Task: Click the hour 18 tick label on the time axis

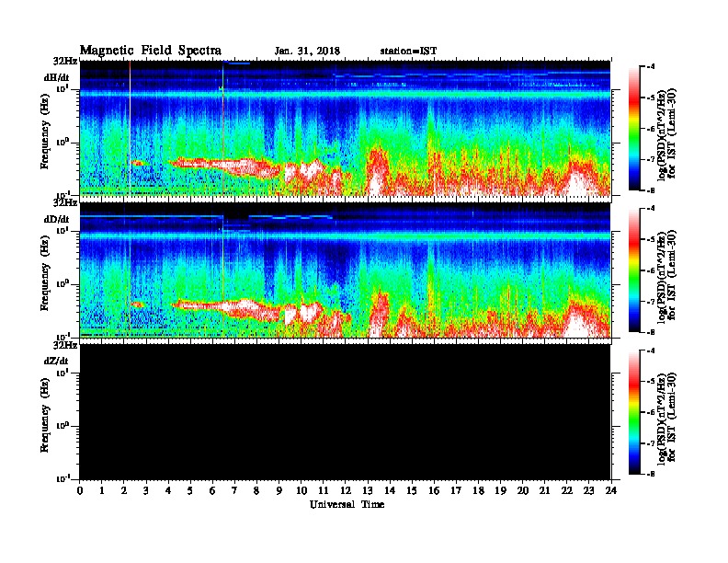Action: coord(478,490)
